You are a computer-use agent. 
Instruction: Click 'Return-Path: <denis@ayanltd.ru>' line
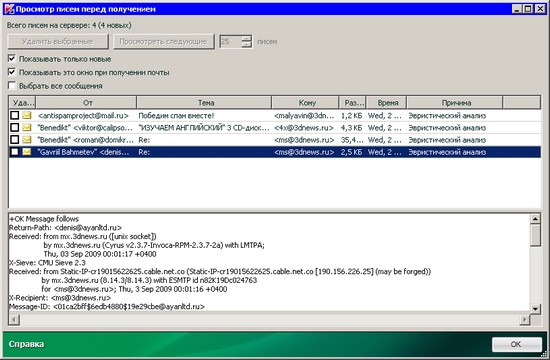point(65,227)
